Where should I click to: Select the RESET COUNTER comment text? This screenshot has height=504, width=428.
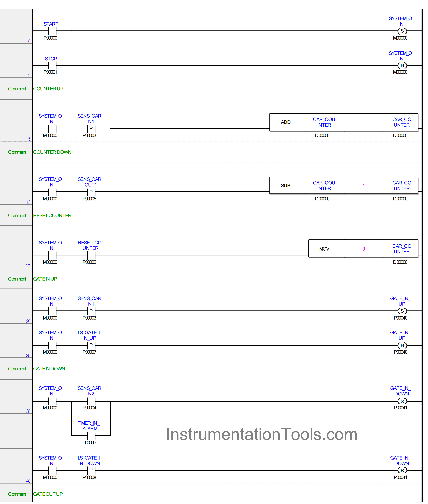[52, 215]
